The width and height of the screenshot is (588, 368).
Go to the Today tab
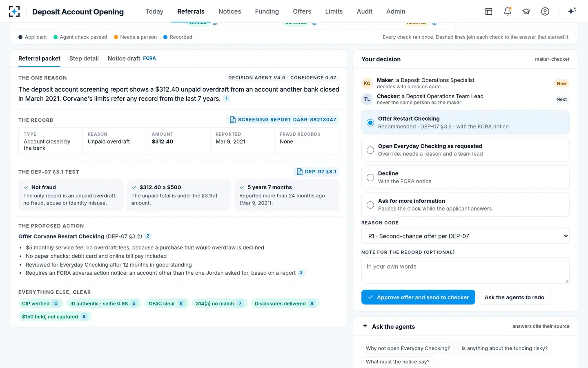tap(154, 11)
